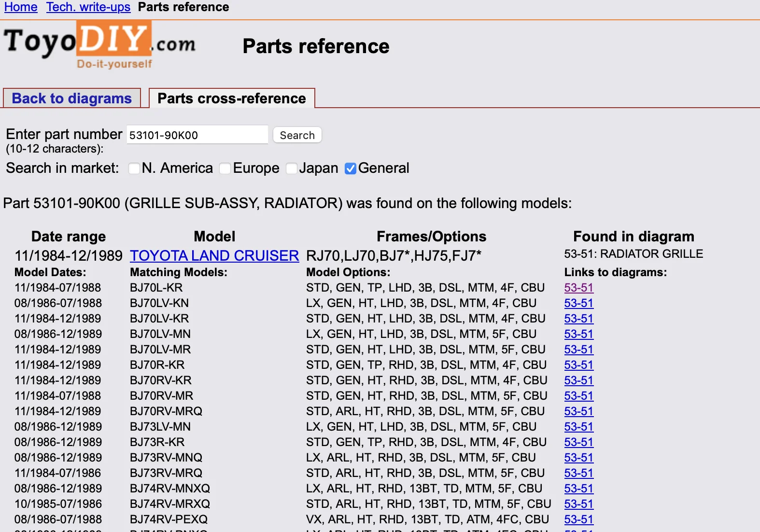The width and height of the screenshot is (760, 532).
Task: Click the ToyoDIY.com logo
Action: tap(100, 45)
